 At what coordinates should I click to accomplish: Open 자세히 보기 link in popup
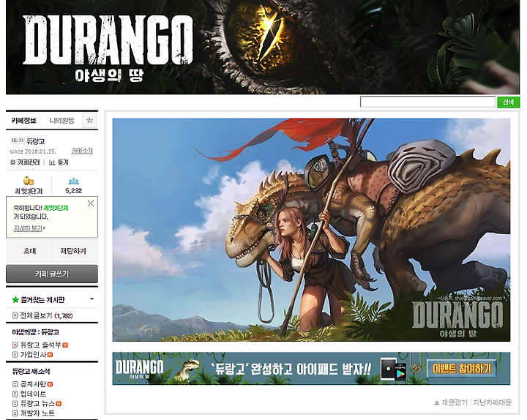click(x=29, y=228)
